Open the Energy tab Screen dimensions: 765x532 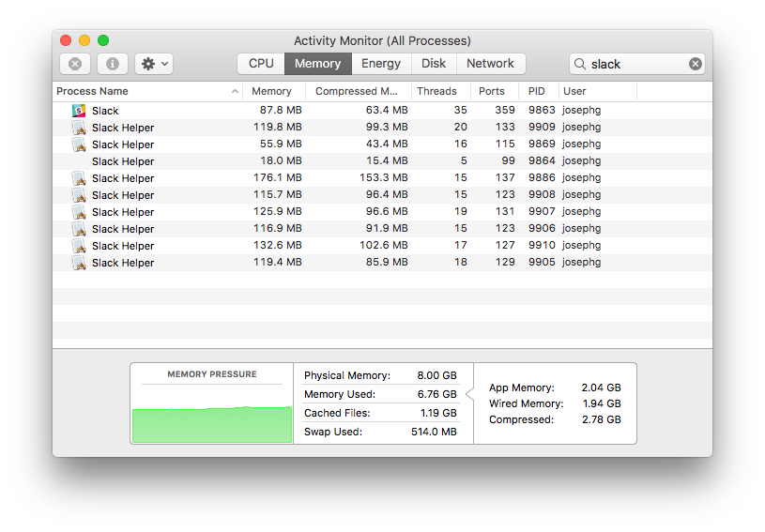[x=381, y=64]
